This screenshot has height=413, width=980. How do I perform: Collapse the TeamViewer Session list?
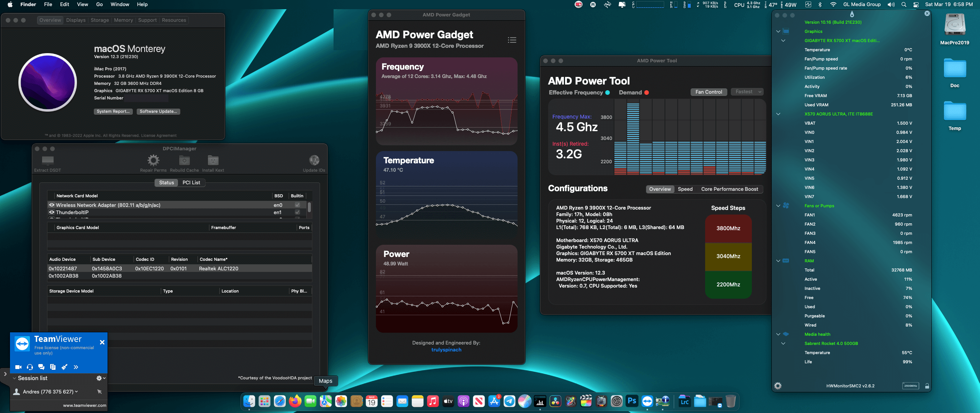point(15,378)
